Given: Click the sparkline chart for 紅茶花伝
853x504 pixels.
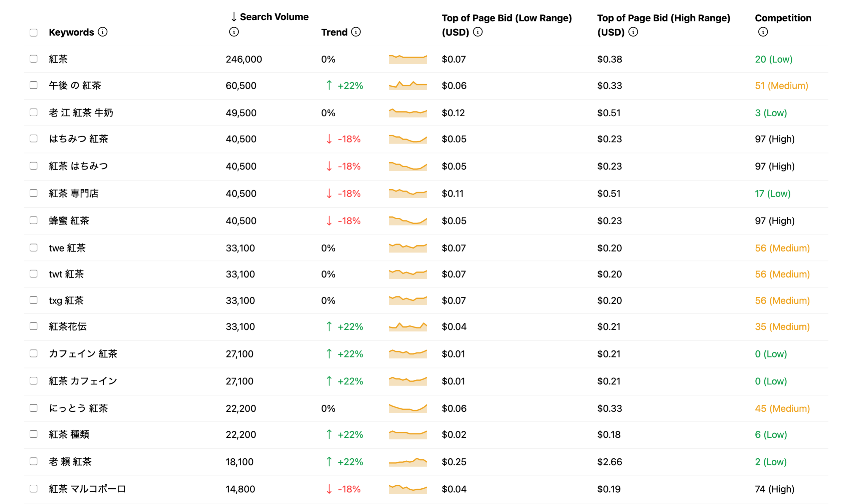Looking at the screenshot, I should [408, 327].
